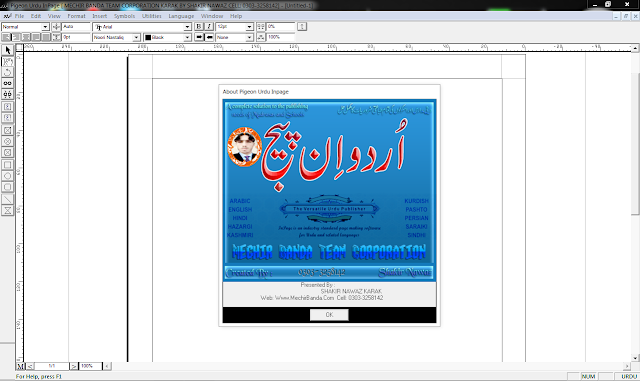Open master page with the M button
This screenshot has height=381, width=640.
coord(20,366)
